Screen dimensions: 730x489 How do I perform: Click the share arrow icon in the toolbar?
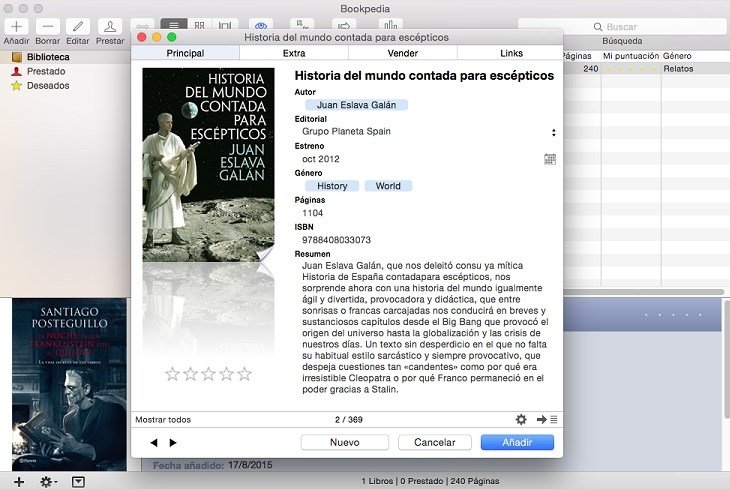coord(344,25)
